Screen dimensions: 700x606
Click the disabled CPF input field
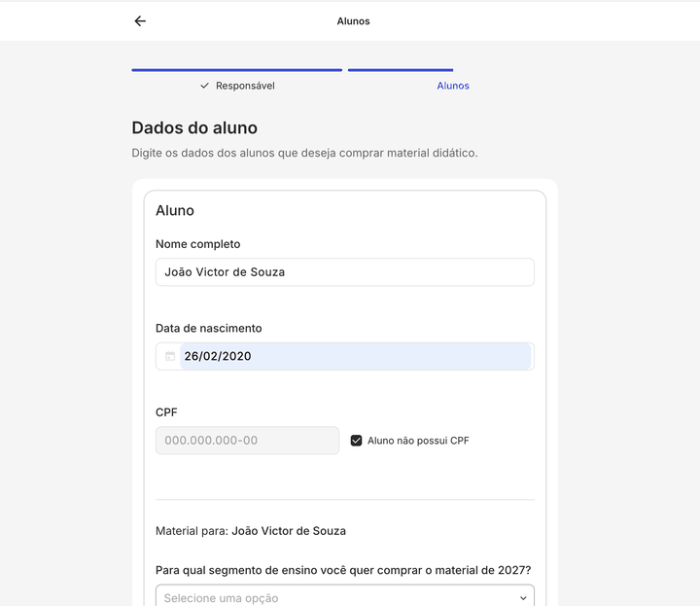[247, 441]
